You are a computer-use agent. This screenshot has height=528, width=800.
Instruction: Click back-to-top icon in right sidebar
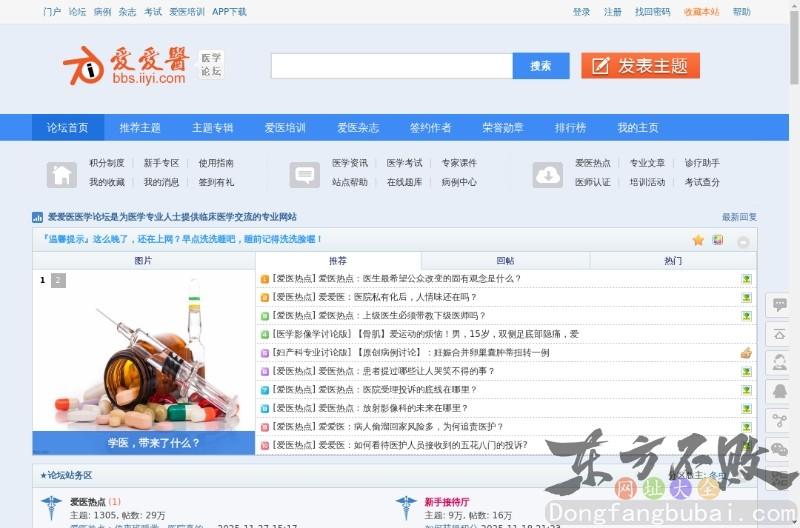click(x=780, y=334)
